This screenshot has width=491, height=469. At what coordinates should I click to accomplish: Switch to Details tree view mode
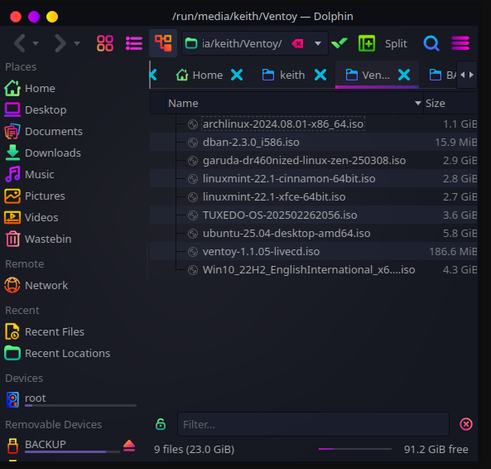[163, 43]
